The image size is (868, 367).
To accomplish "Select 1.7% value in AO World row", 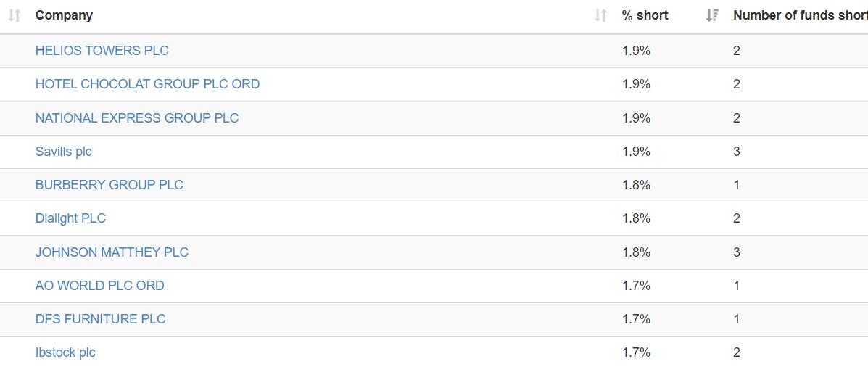I will (636, 286).
